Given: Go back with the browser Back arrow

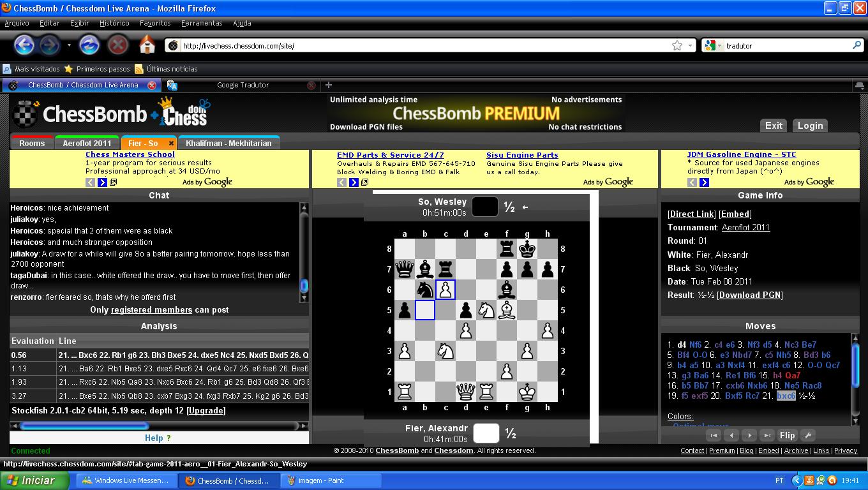Looking at the screenshot, I should click(x=24, y=45).
